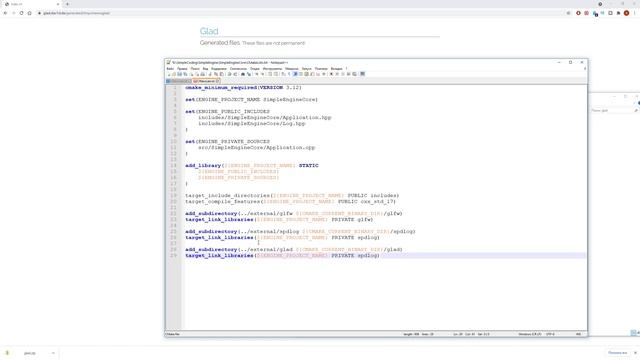Viewport: 640px width, 360px height.
Task: Start macro recording with the Record icon
Action: click(x=331, y=74)
